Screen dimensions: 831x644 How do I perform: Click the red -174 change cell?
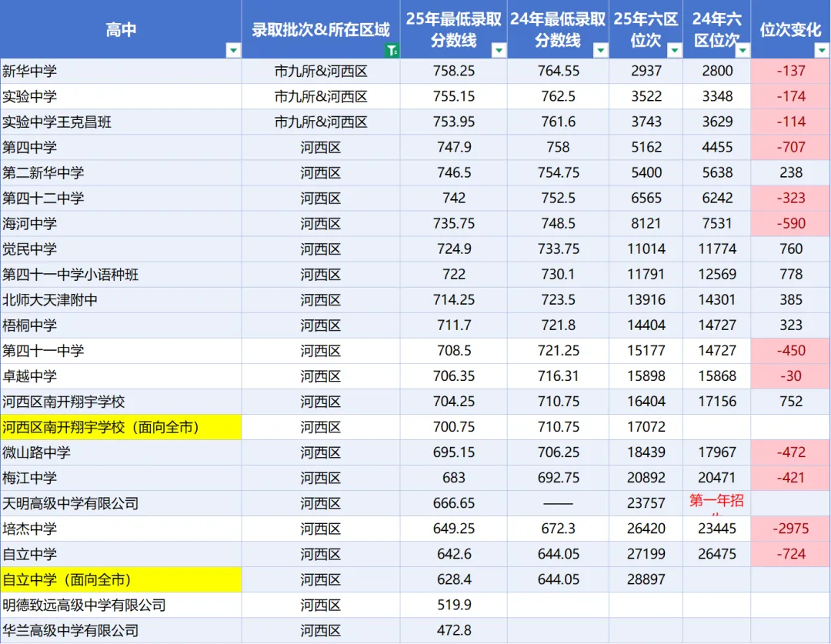pos(791,96)
